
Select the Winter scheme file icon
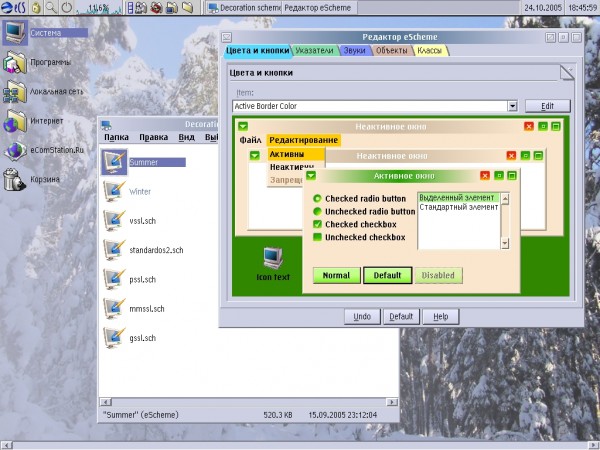coord(114,191)
